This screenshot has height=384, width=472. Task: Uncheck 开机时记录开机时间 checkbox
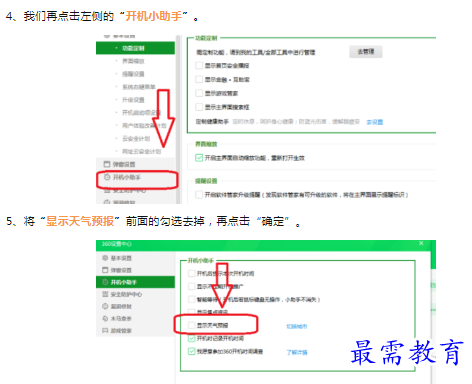(191, 338)
